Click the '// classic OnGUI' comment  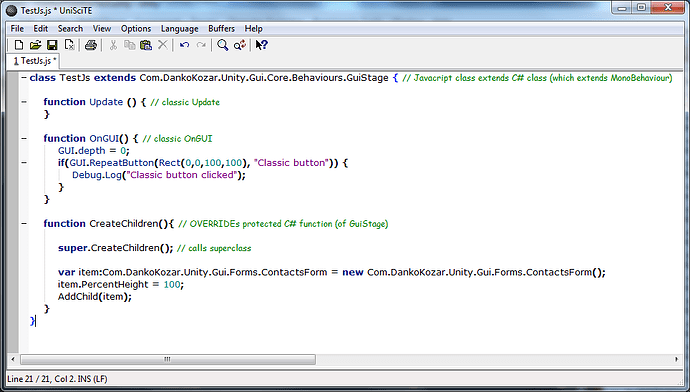click(177, 139)
